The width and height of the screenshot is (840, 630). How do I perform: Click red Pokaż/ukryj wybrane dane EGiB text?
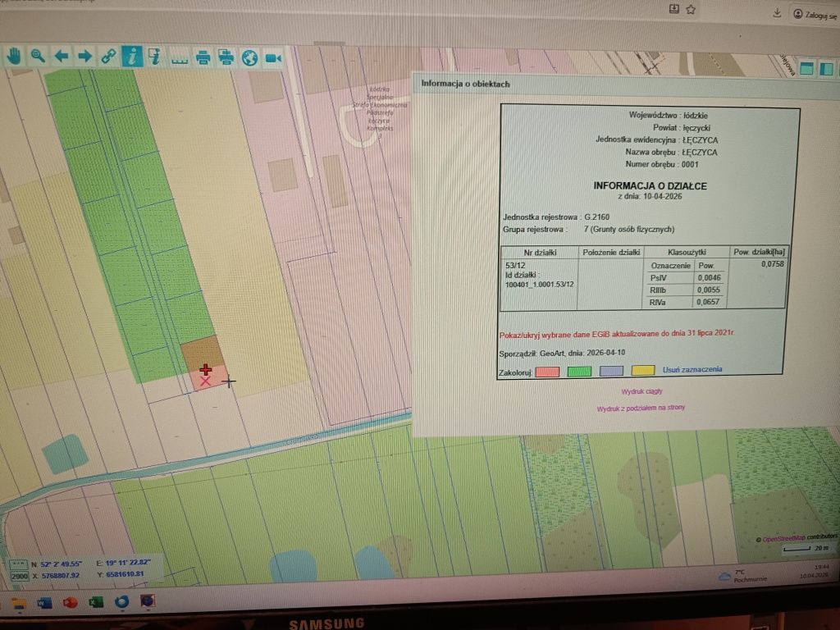tap(616, 334)
